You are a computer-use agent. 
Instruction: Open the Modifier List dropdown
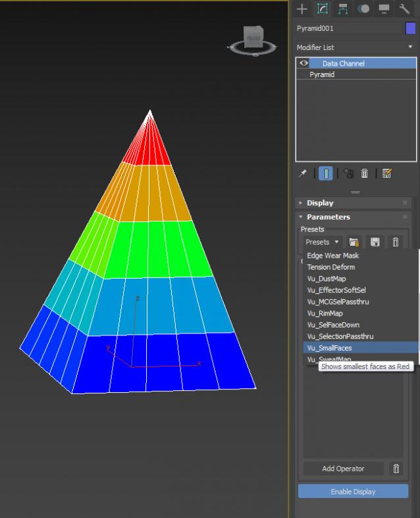(x=355, y=47)
